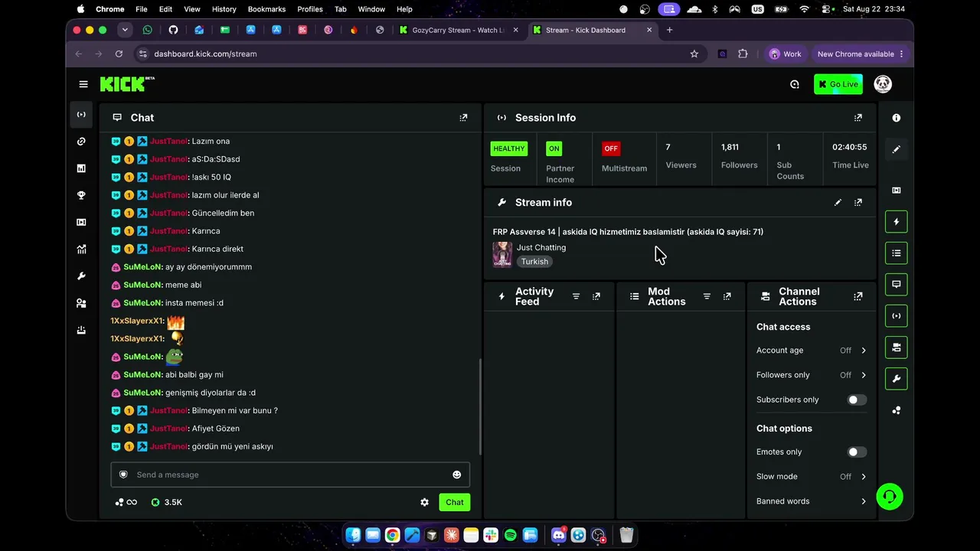Screen dimensions: 980x551
Task: Click the search icon beside Go Live
Action: [x=795, y=84]
